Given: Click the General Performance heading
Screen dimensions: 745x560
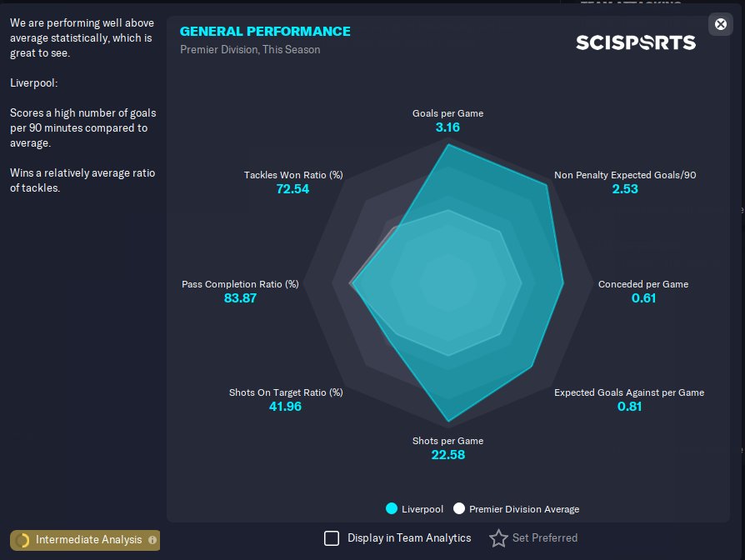Looking at the screenshot, I should pos(265,32).
